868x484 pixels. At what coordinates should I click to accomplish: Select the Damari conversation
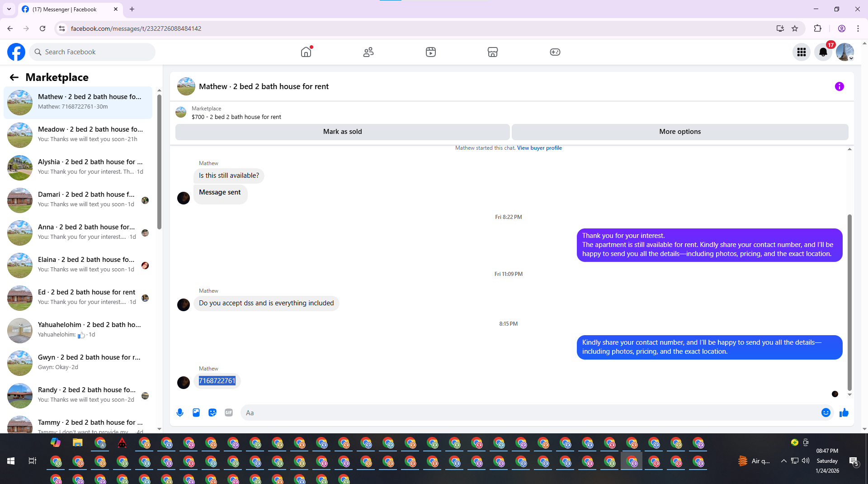click(78, 200)
